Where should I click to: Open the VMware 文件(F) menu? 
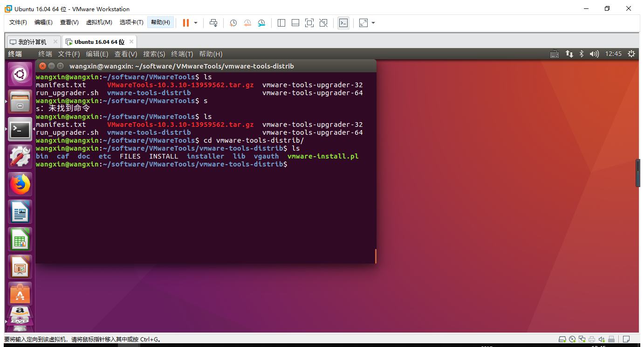18,22
